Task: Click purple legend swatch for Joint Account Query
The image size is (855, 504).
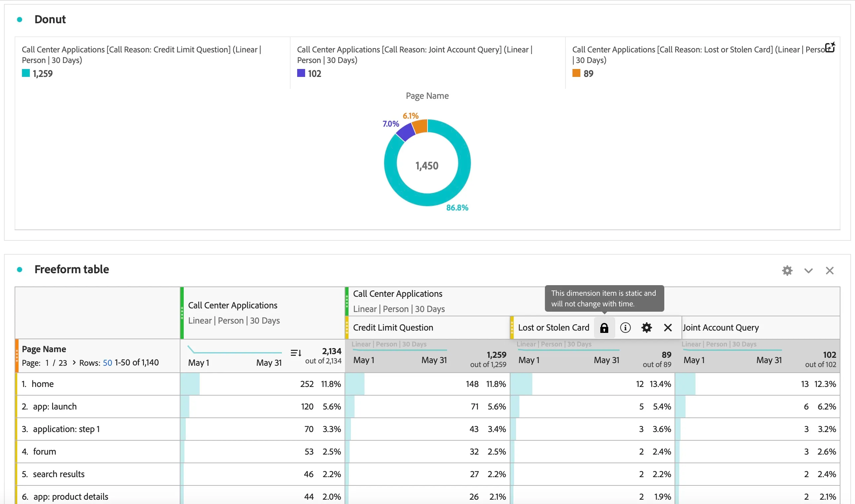Action: coord(301,73)
